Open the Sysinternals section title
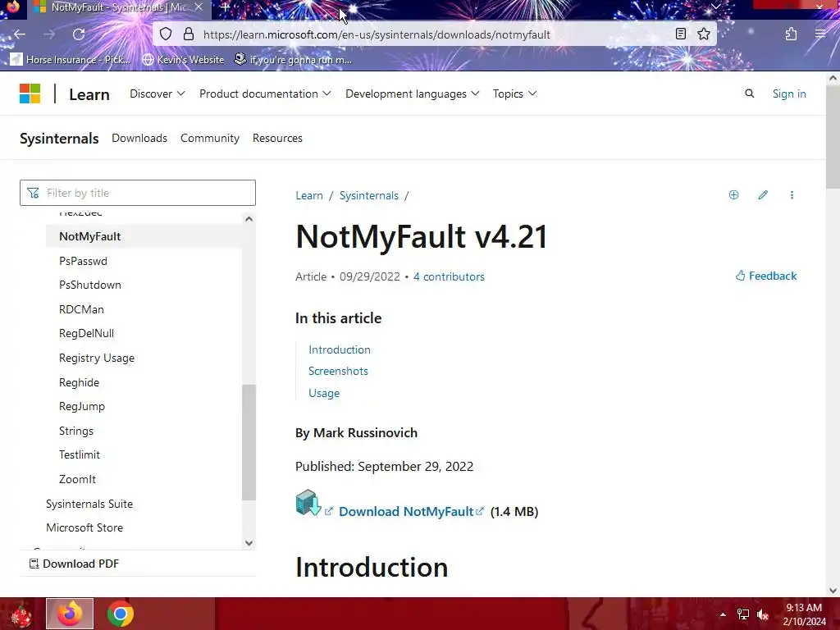This screenshot has height=630, width=840. (59, 138)
